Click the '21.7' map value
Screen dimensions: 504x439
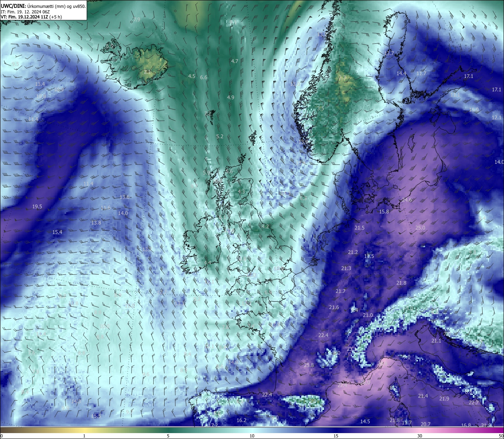coord(341,291)
